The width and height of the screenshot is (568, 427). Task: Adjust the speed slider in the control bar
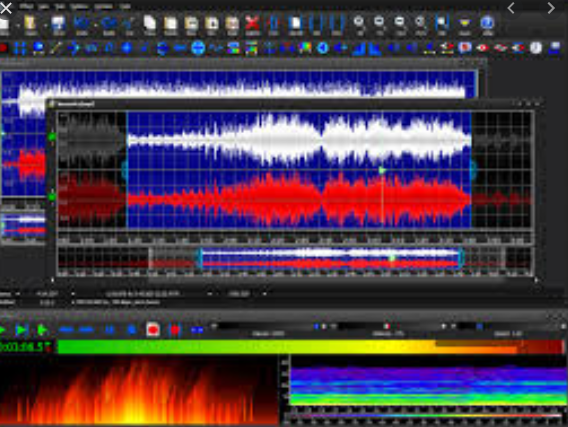pyautogui.click(x=507, y=326)
